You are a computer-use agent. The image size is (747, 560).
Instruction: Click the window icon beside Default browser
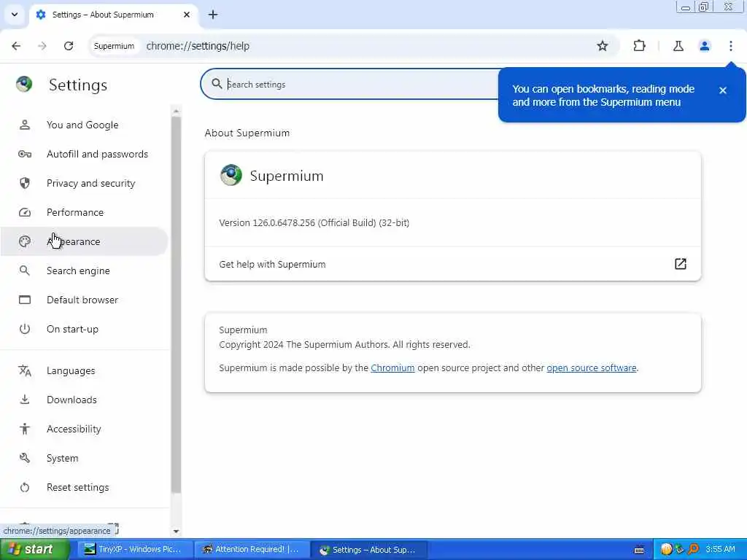pos(25,300)
